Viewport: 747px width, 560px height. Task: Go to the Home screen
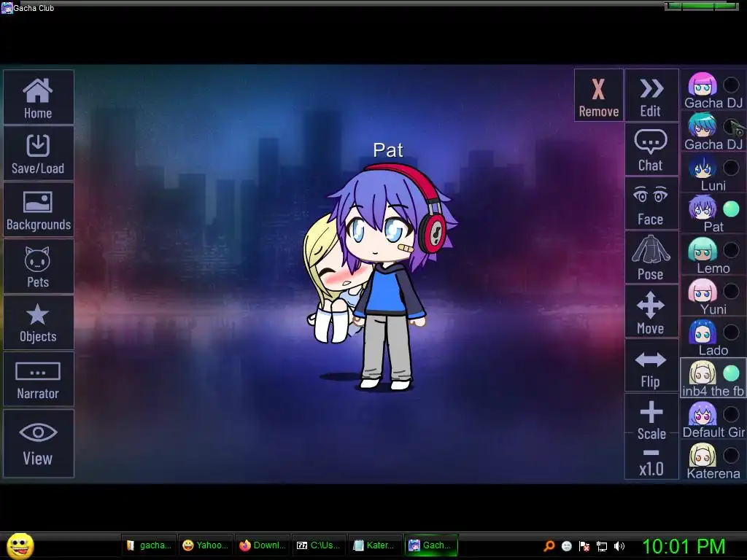[38, 97]
